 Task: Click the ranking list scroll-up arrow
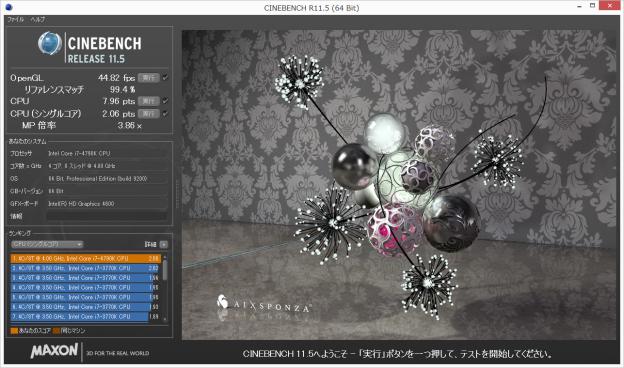[x=165, y=257]
